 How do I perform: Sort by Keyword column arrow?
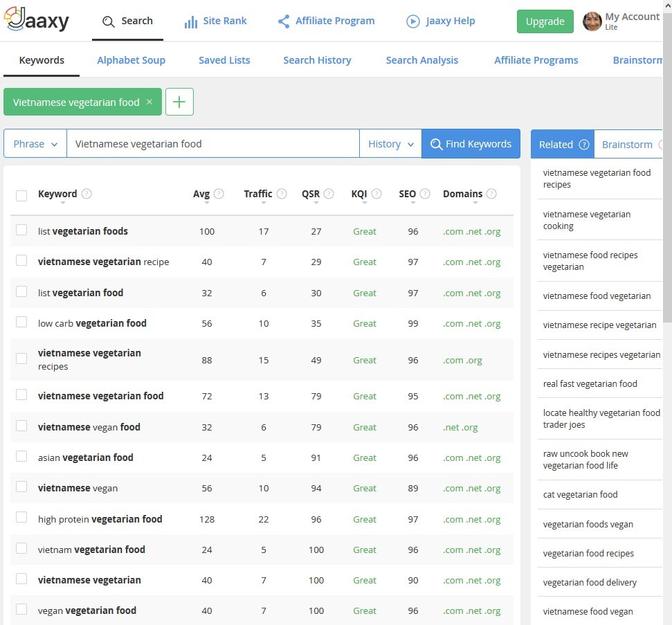(63, 203)
